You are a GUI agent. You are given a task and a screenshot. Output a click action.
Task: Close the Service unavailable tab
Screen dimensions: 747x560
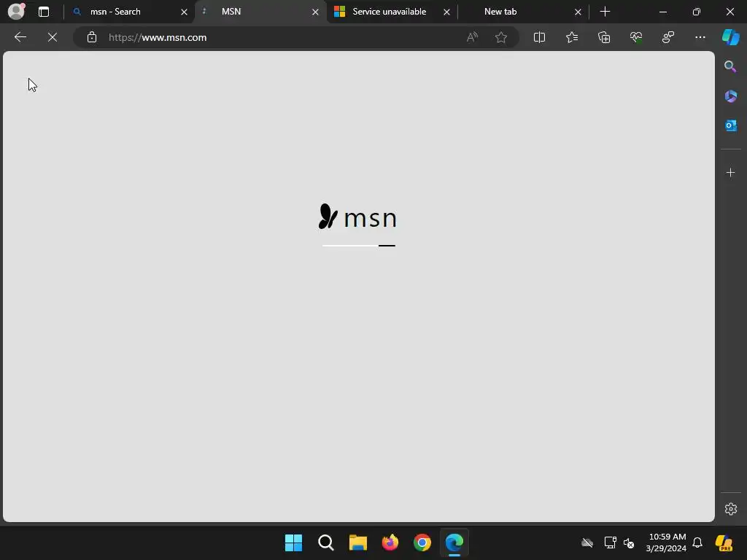(x=446, y=12)
